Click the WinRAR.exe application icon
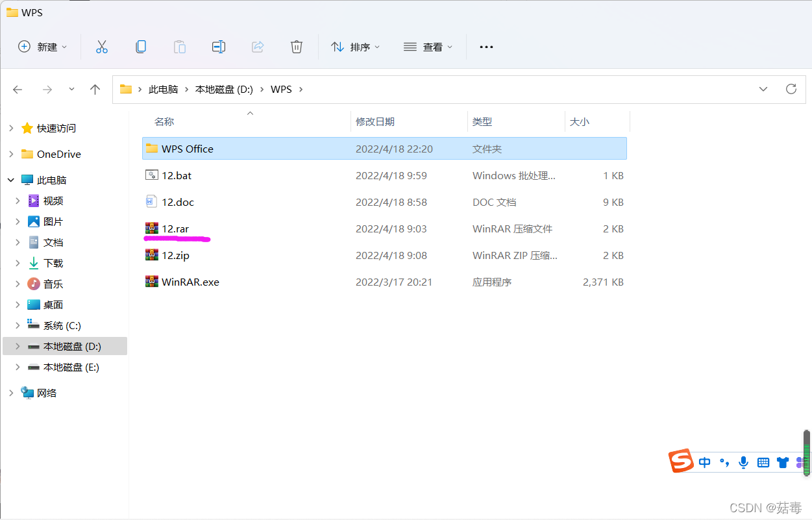Viewport: 812px width, 520px height. [152, 282]
